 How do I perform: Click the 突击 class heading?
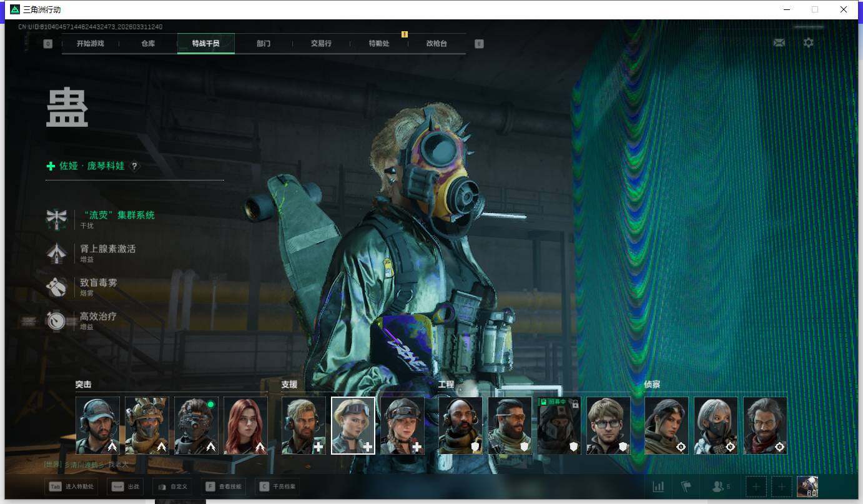tap(83, 385)
